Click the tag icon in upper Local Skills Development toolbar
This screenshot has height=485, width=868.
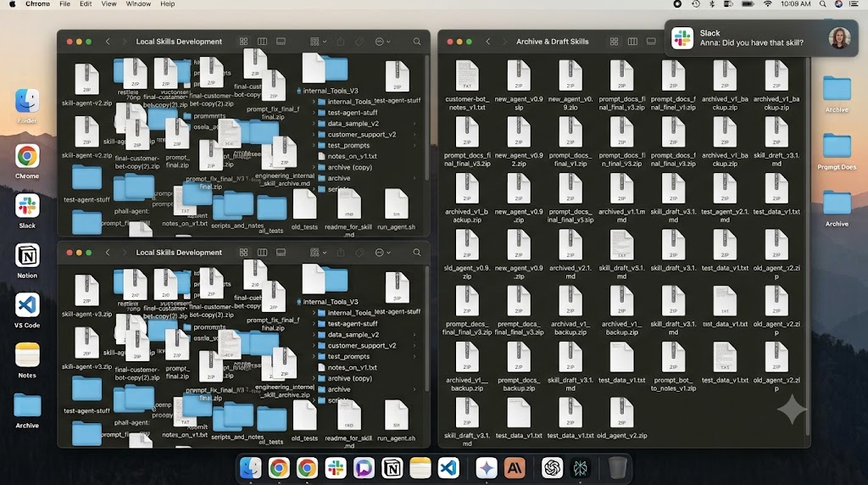pyautogui.click(x=359, y=42)
